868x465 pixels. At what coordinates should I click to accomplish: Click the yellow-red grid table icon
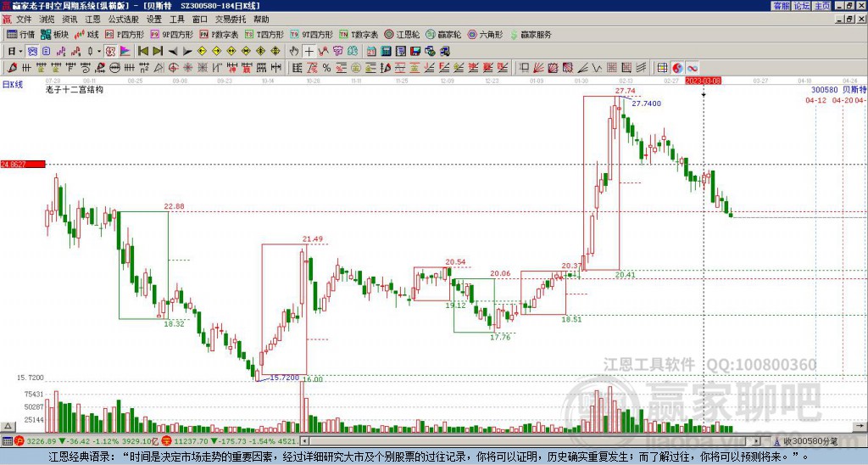coord(662,68)
